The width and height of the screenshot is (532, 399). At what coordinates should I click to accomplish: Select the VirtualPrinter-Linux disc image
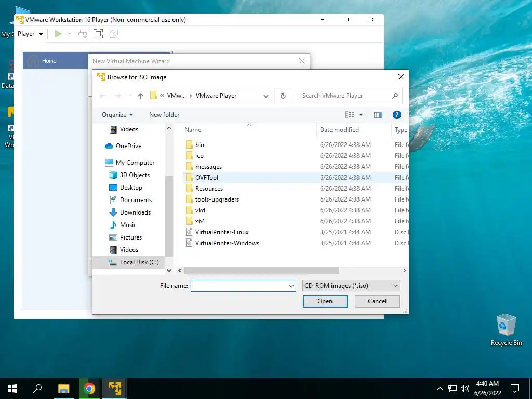[221, 232]
